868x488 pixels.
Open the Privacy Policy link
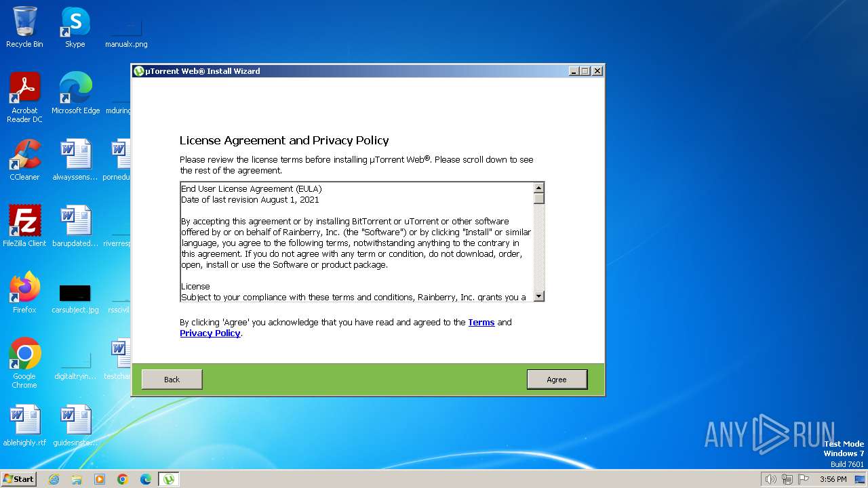tap(210, 333)
